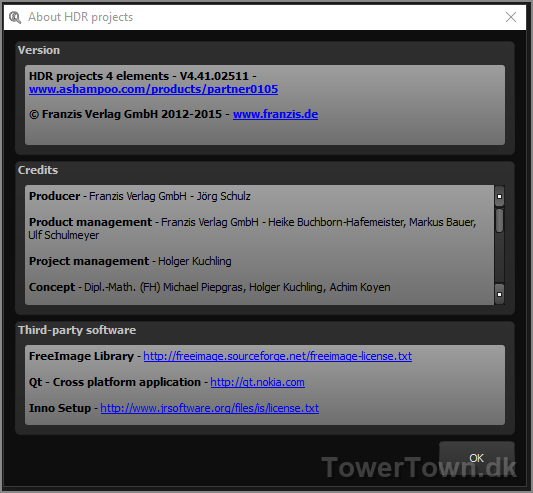The image size is (533, 493).
Task: Click the empty credits scrollbar track below thumb
Action: pyautogui.click(x=499, y=258)
